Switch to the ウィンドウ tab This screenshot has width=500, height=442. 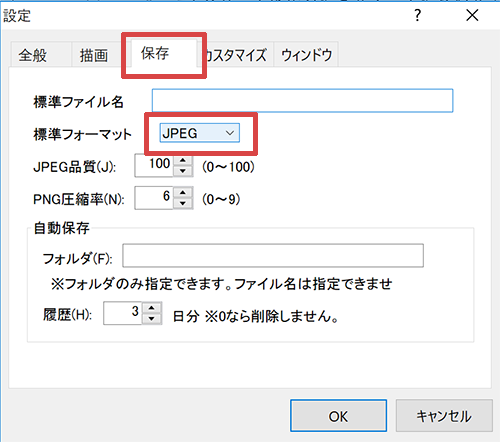pyautogui.click(x=306, y=55)
